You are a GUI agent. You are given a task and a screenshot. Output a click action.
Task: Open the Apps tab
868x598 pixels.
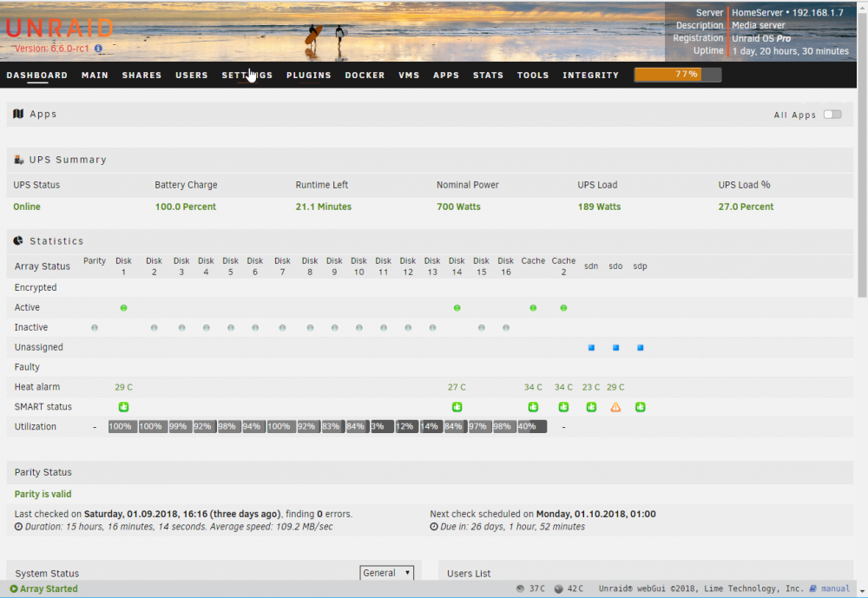[x=446, y=76]
